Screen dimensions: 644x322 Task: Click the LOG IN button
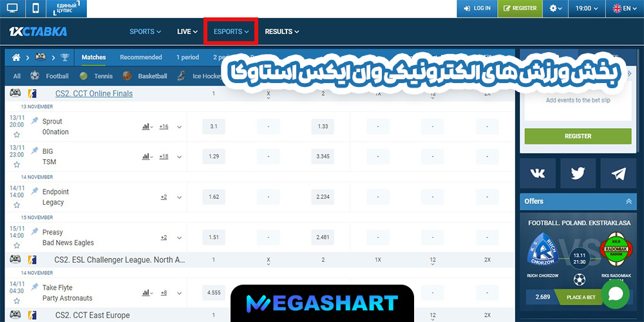pyautogui.click(x=477, y=8)
